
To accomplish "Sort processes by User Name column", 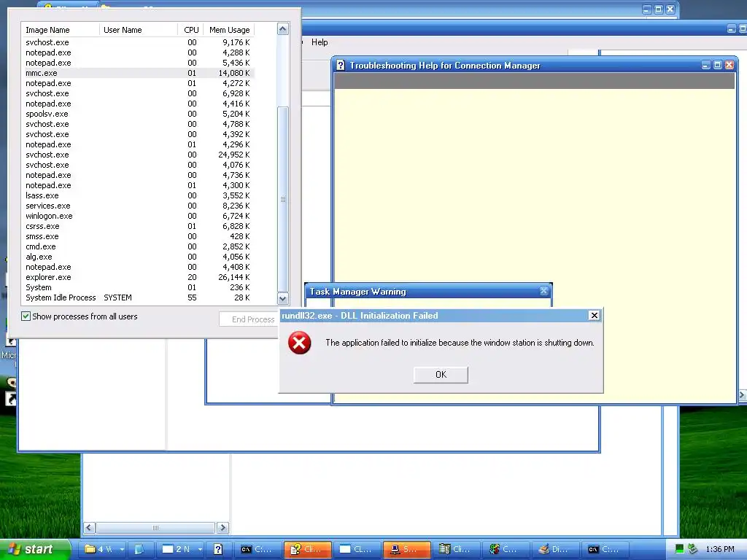I will [x=138, y=30].
